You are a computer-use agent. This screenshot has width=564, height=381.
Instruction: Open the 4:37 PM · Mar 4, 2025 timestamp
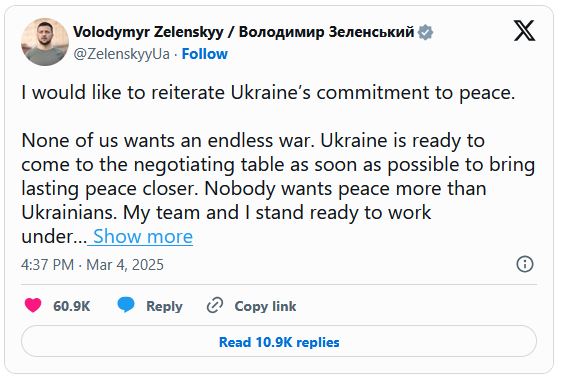pyautogui.click(x=92, y=265)
